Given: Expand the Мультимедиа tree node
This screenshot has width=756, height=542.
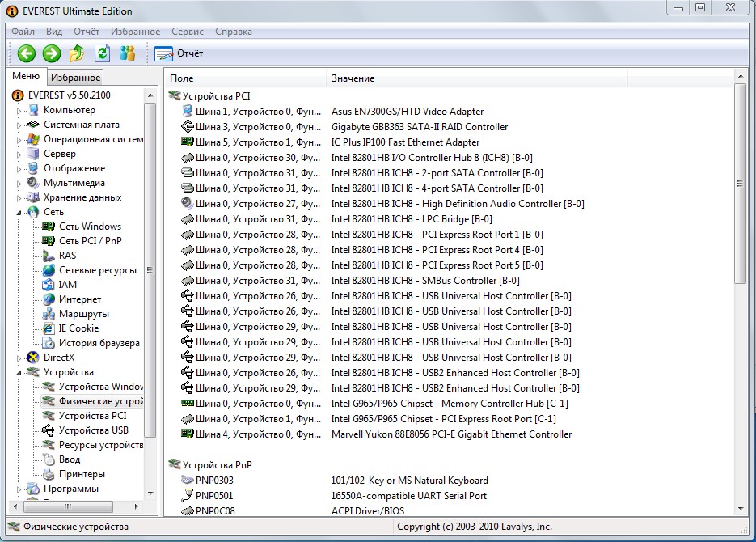Looking at the screenshot, I should [x=19, y=184].
